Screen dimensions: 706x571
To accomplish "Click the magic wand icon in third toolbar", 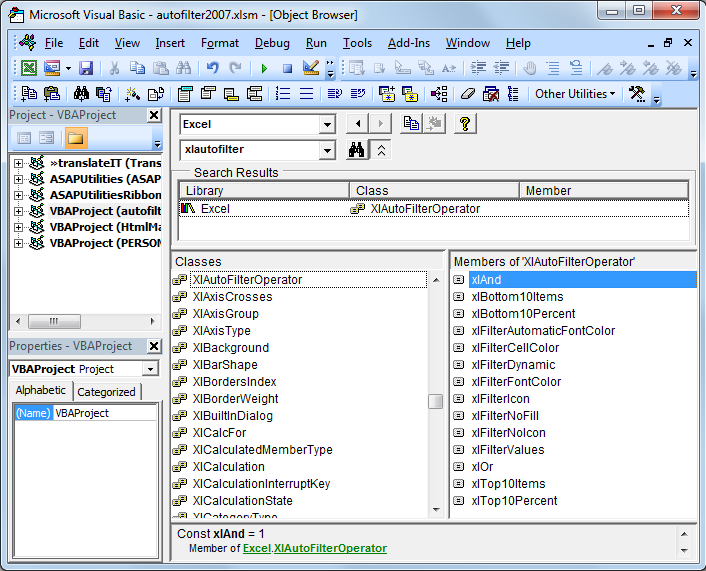I will point(132,94).
